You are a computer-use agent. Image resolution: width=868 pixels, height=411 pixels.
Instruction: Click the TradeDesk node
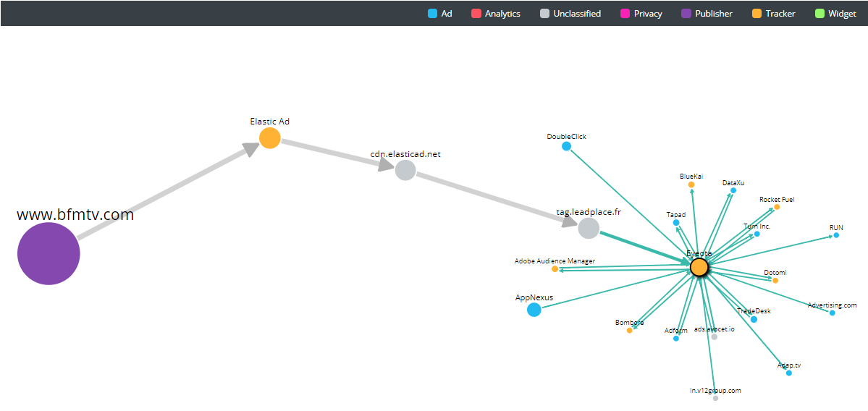tap(754, 319)
